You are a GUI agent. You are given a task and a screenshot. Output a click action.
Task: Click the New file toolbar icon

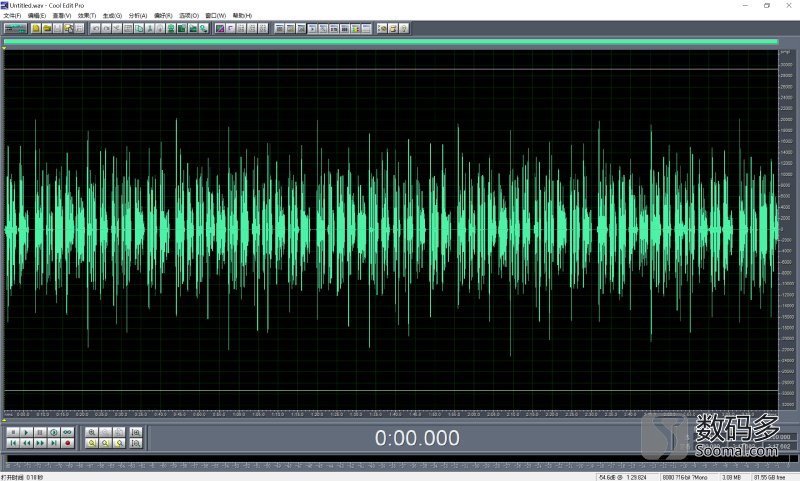[36, 29]
